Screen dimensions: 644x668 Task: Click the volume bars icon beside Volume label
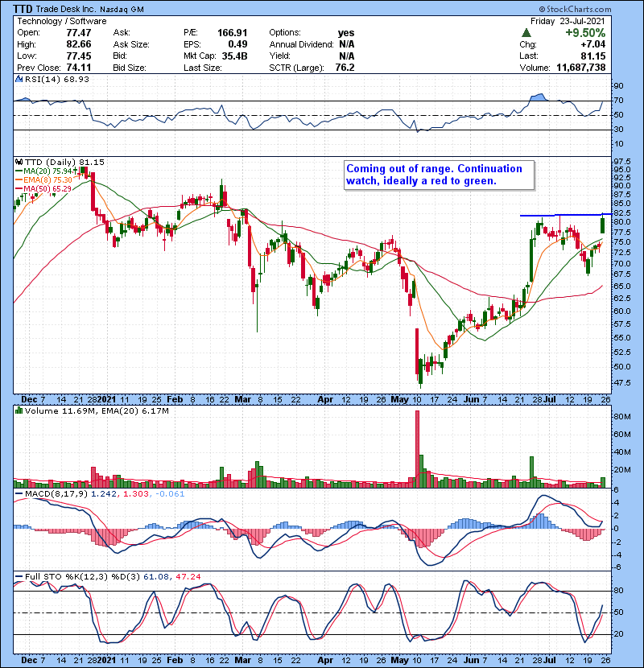click(x=19, y=410)
